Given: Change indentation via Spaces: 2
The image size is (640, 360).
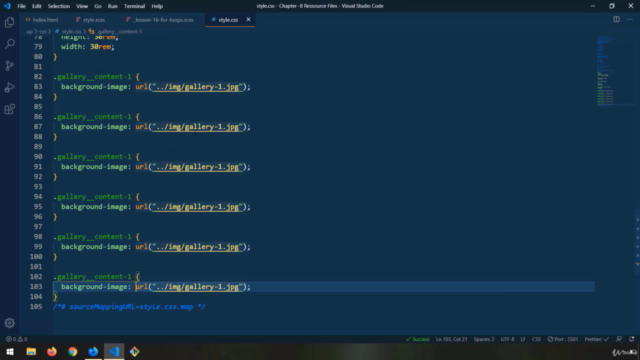Looking at the screenshot, I should (484, 339).
